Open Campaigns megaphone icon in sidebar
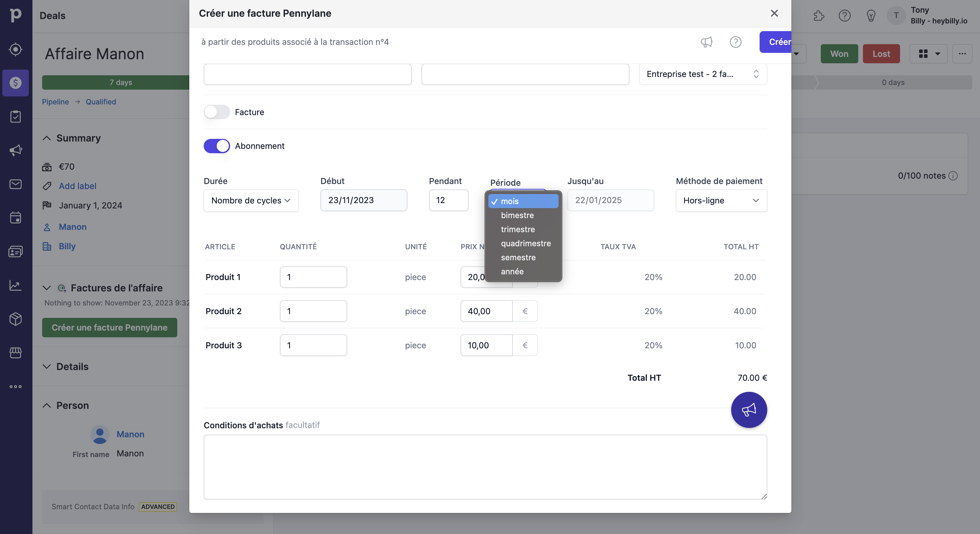980x534 pixels. 16,150
